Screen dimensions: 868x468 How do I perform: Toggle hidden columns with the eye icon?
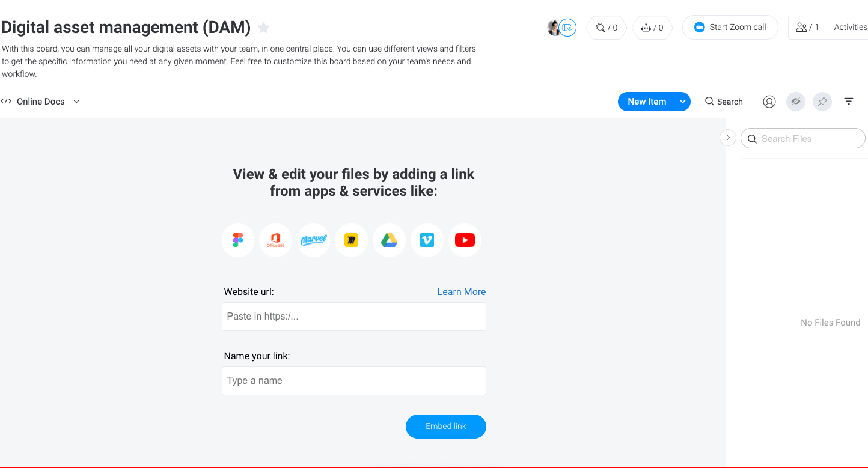pos(795,101)
